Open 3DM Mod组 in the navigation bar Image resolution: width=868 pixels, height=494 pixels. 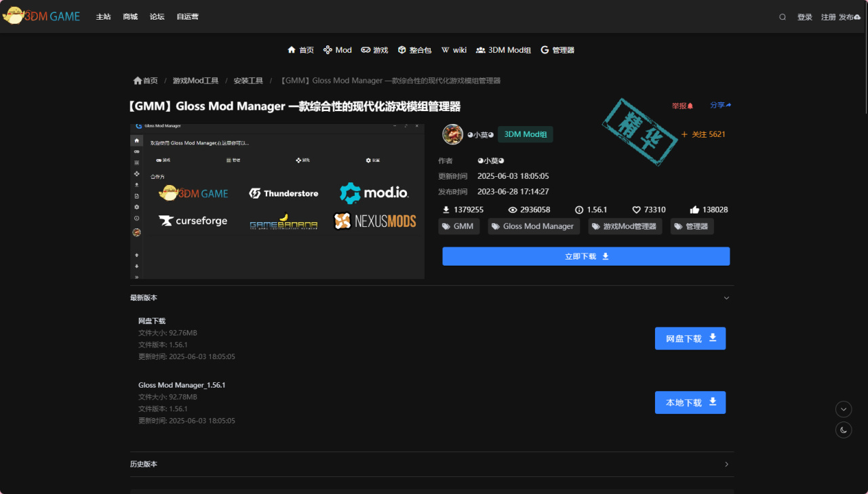[x=503, y=50]
